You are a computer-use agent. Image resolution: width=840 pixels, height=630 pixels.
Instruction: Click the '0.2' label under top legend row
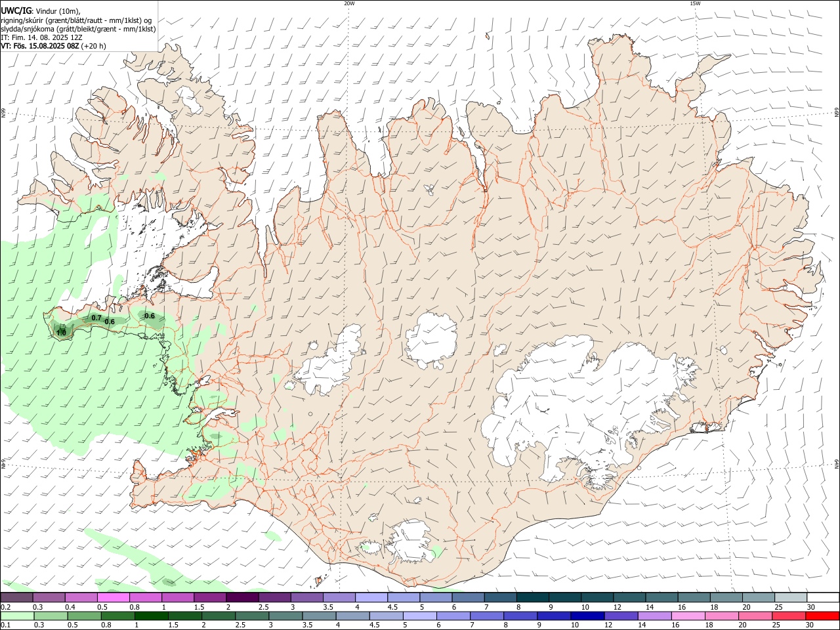pos(6,607)
